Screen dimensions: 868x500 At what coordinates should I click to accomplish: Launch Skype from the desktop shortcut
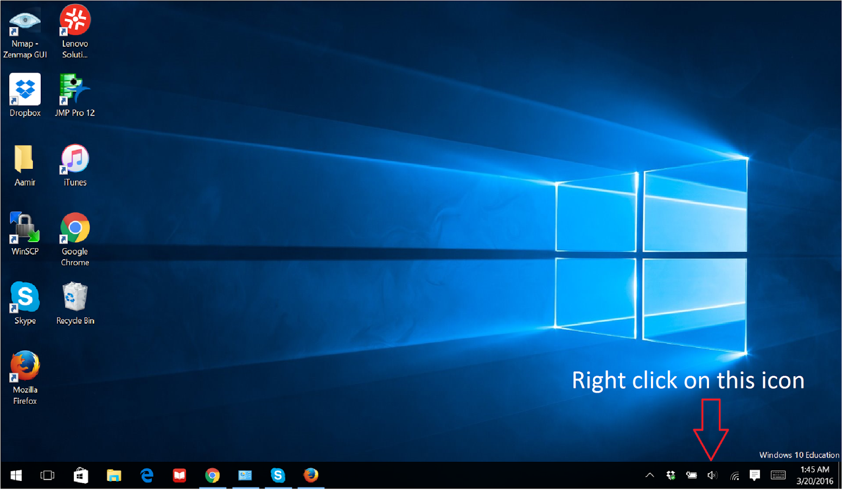pos(24,300)
